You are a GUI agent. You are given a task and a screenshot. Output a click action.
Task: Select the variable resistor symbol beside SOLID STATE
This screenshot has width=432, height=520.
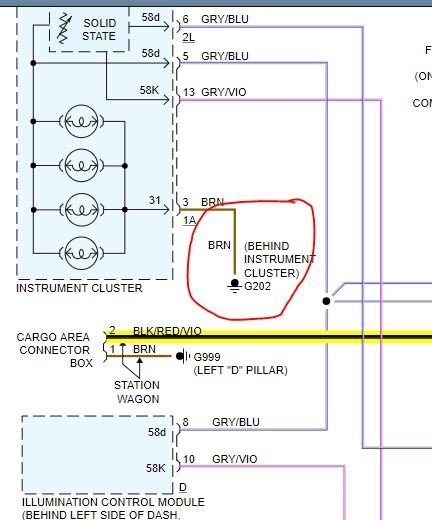[x=64, y=28]
